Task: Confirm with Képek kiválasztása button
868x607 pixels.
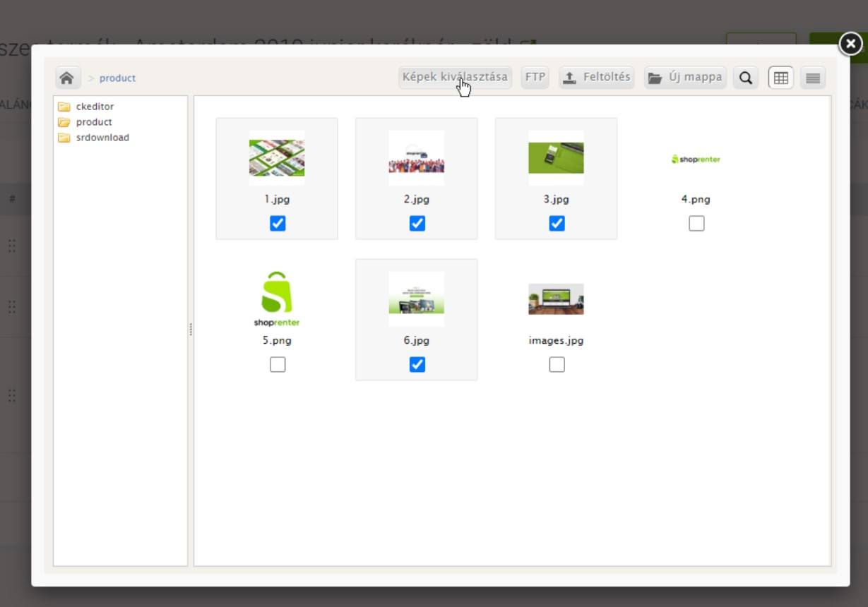Action: pyautogui.click(x=455, y=77)
